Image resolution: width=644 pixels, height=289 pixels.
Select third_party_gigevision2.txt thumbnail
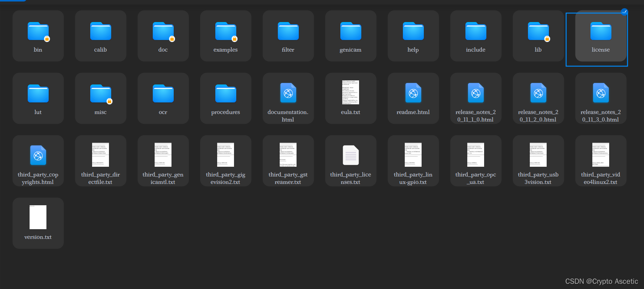point(226,155)
